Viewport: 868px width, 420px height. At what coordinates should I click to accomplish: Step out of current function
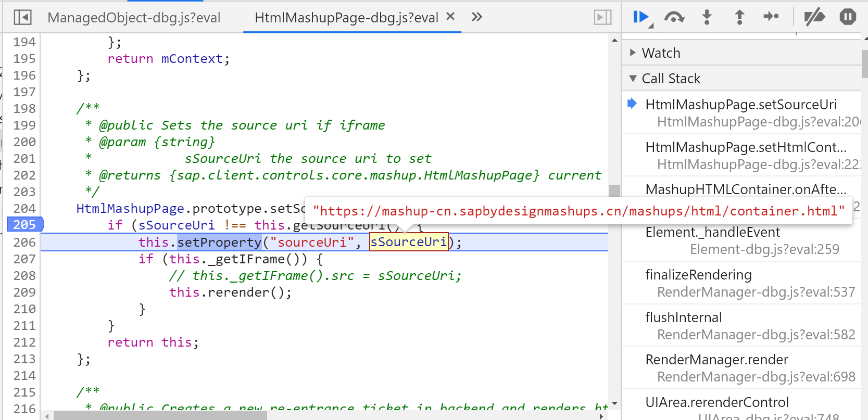(739, 17)
